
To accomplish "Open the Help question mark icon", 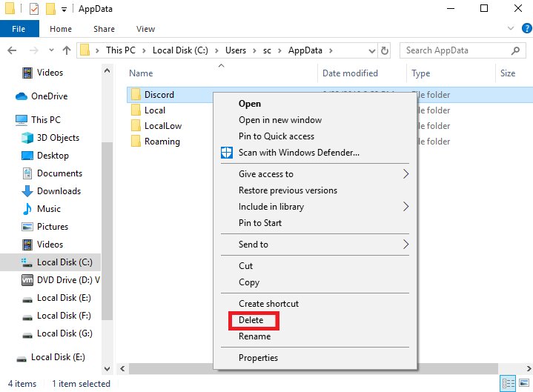I will (x=526, y=28).
